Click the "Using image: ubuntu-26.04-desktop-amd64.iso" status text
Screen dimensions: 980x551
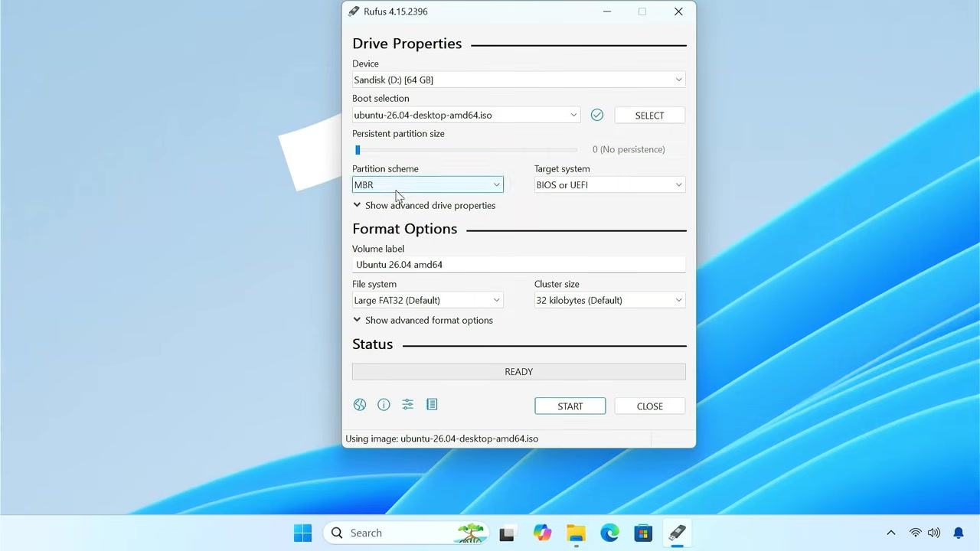pyautogui.click(x=442, y=439)
